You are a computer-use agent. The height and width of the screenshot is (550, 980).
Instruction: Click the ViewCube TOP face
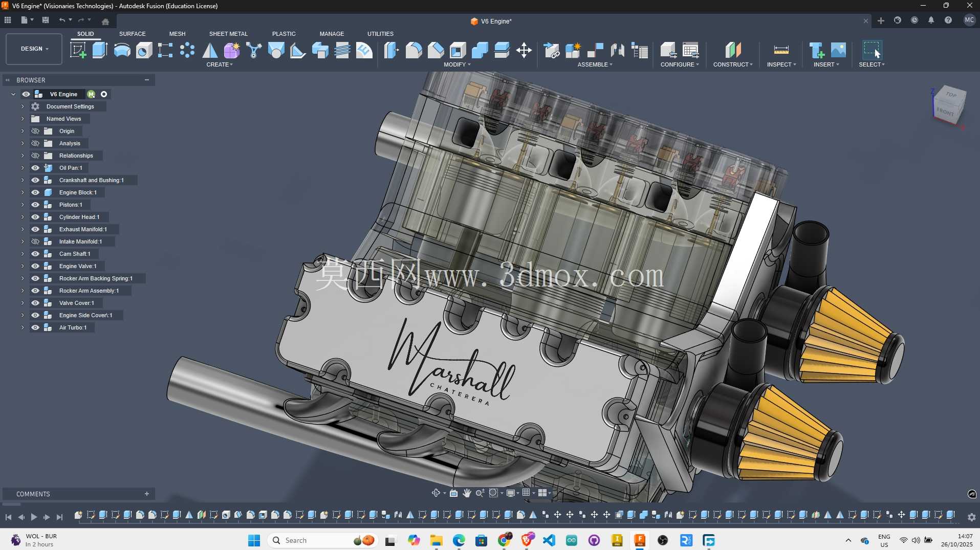[951, 95]
